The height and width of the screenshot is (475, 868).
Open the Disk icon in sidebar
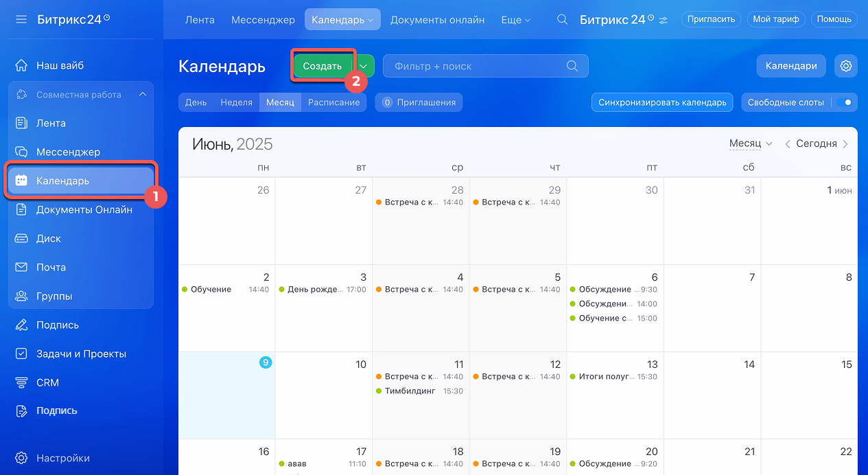[21, 239]
